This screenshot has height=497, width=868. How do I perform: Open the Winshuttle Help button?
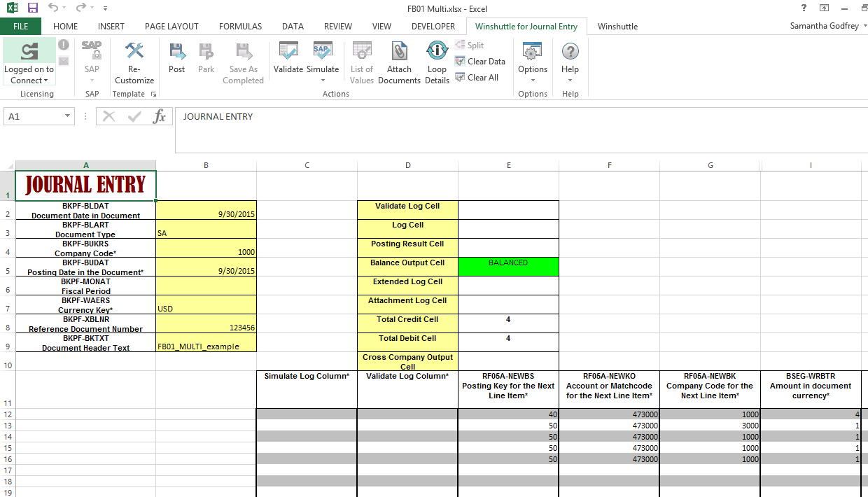point(570,62)
